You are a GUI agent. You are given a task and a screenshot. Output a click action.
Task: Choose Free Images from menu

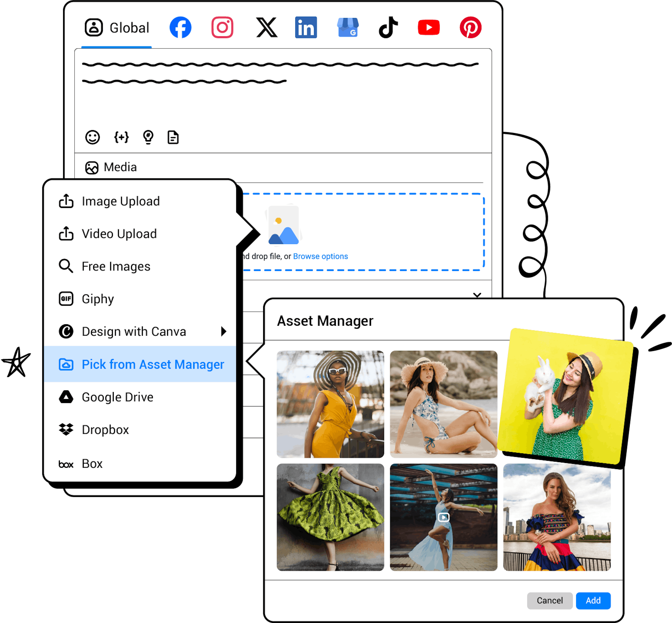[140, 266]
